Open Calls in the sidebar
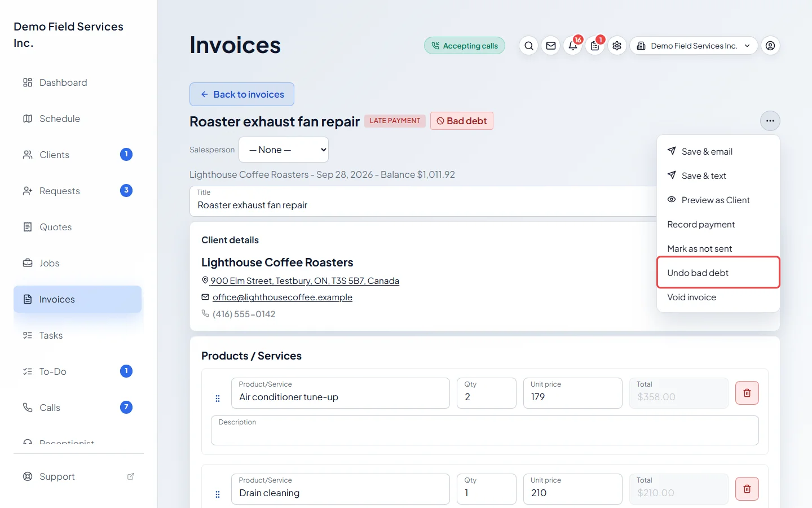Screen dimensions: 812x508 (78, 408)
